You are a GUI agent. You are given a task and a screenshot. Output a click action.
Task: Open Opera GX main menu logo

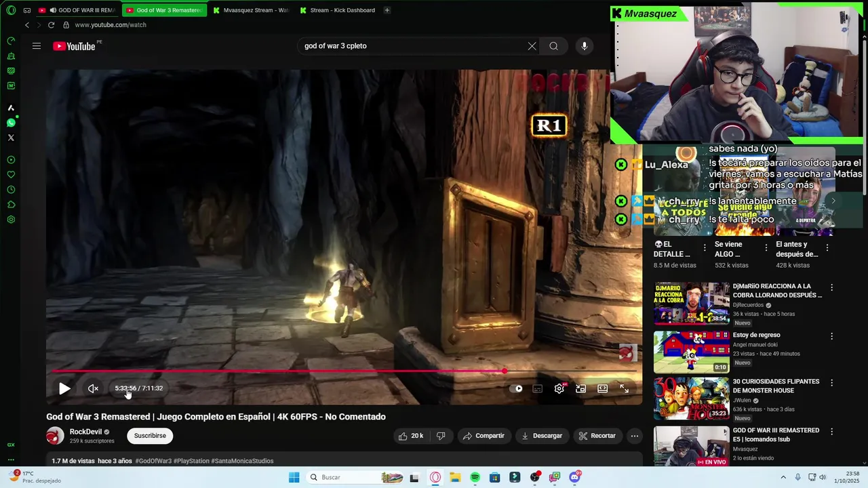point(11,10)
